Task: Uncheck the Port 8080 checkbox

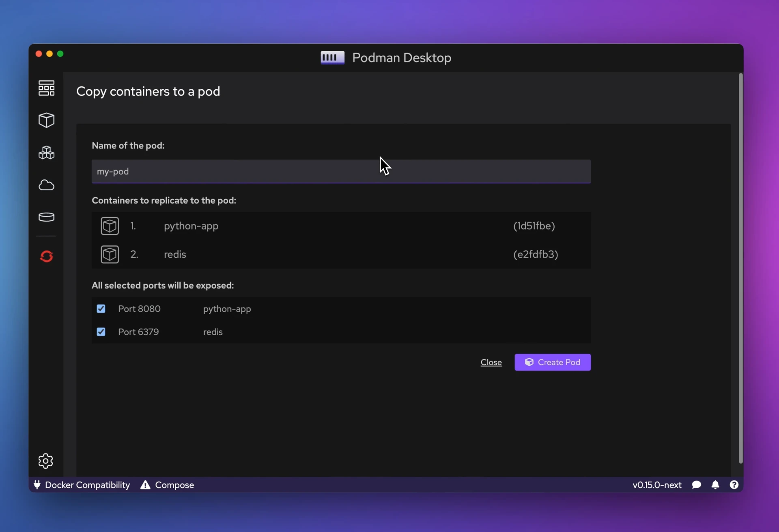Action: (x=101, y=309)
